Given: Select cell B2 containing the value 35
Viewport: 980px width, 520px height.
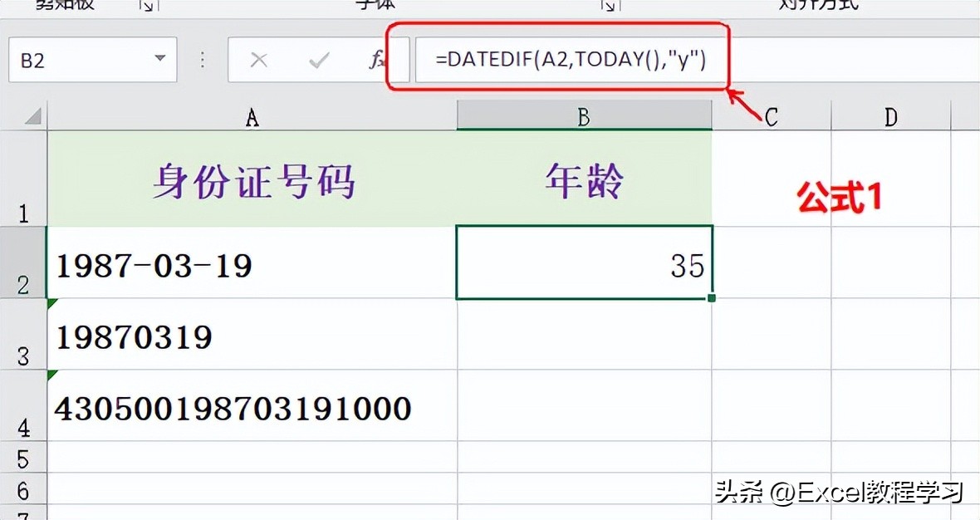Looking at the screenshot, I should (584, 264).
